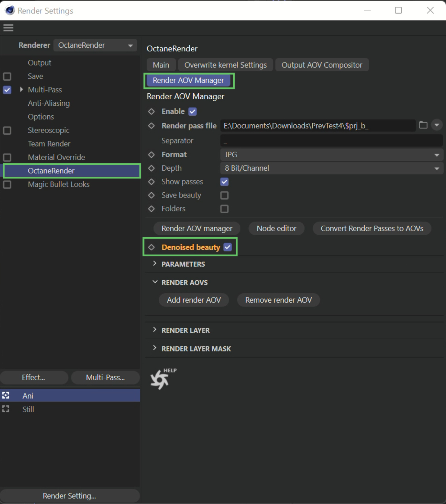The width and height of the screenshot is (446, 504).
Task: Switch to the Overwrite kernel Settings tab
Action: [x=225, y=65]
